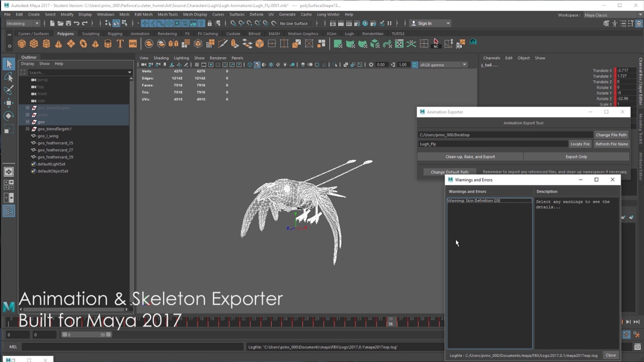
Task: Click the undo arrow icon
Action: pyautogui.click(x=76, y=23)
